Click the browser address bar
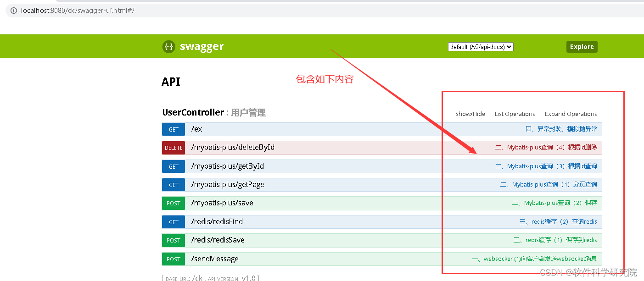 (184, 10)
